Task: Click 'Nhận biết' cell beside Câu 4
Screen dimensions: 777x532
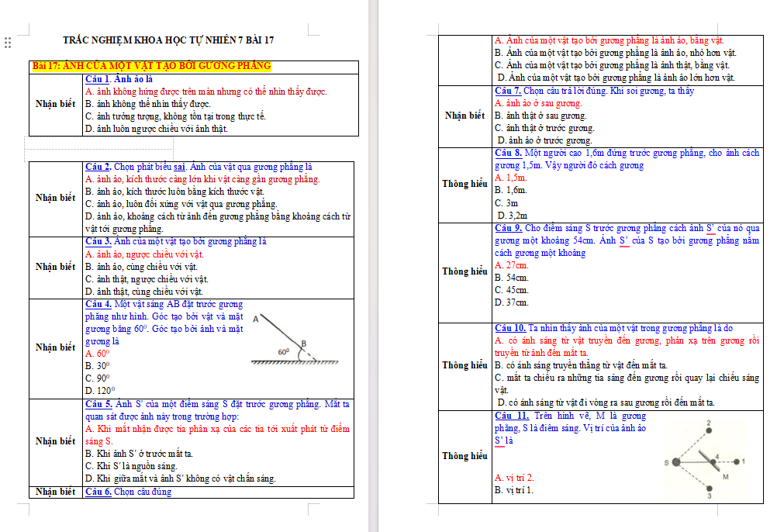Action: (56, 347)
